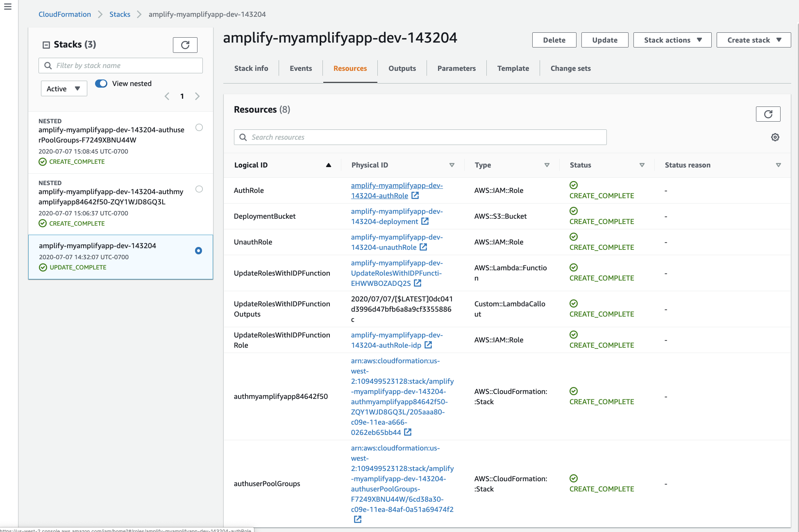Click DeploymentBucket status check icon
Screen dimensions: 799x532
pos(574,211)
